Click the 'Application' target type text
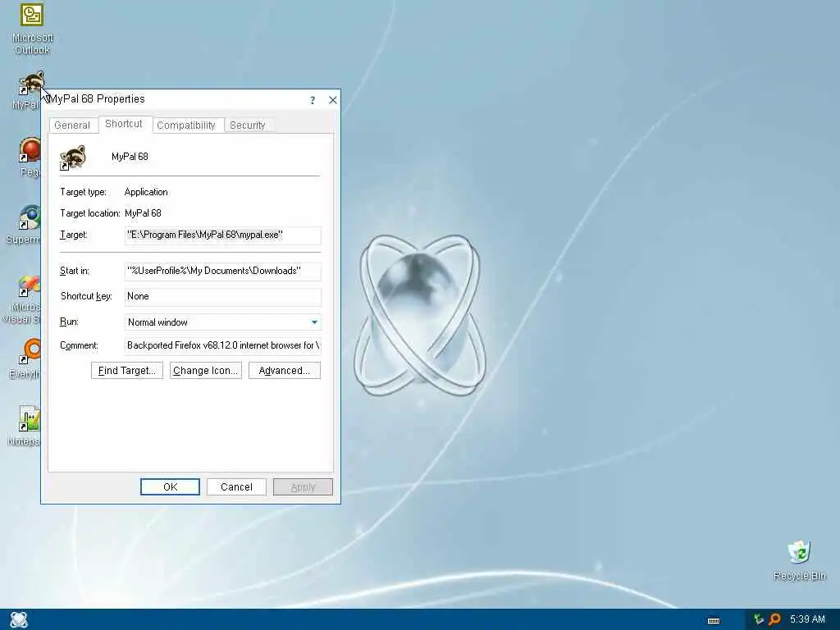 coord(146,192)
